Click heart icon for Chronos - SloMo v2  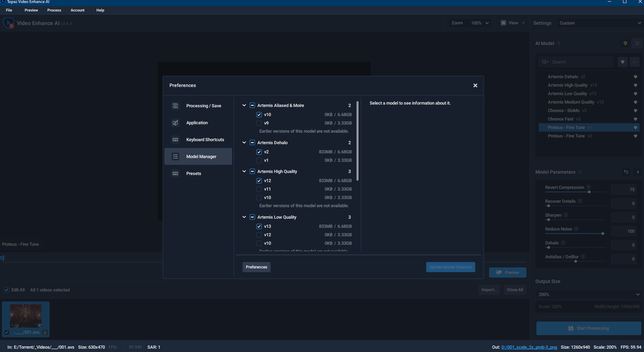click(635, 111)
